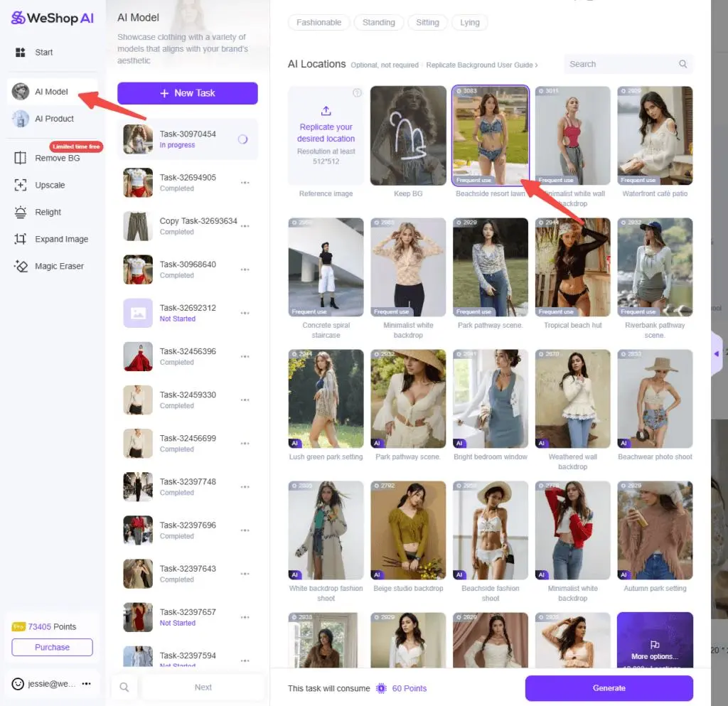Screen dimensions: 728x706
Task: Select the Beige studio backdrop location
Action: click(x=408, y=530)
